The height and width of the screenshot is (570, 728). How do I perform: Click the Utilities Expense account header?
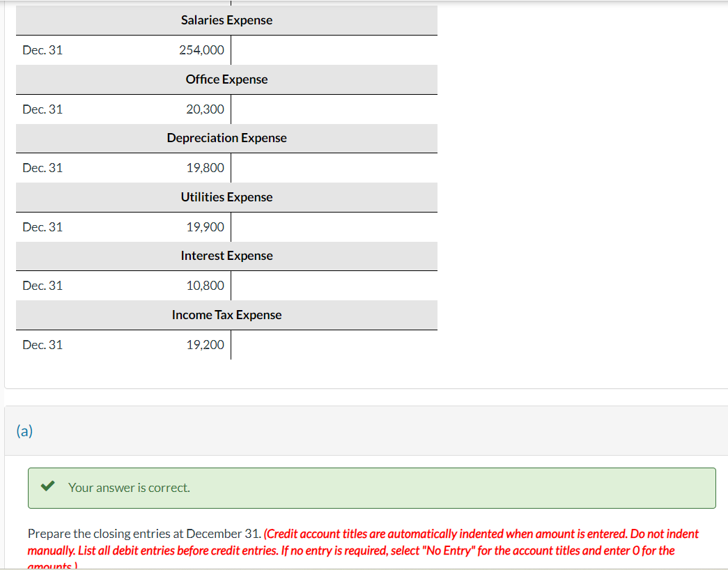[226, 197]
